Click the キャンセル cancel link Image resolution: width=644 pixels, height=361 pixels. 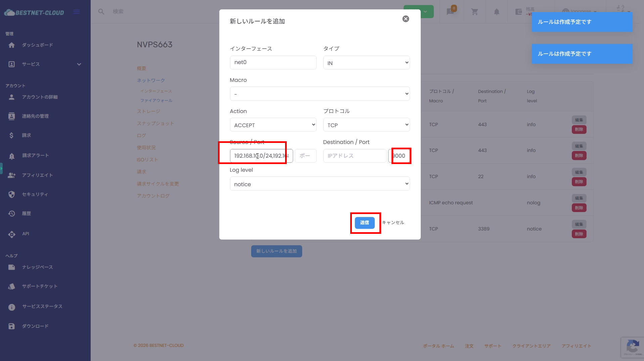(x=393, y=223)
